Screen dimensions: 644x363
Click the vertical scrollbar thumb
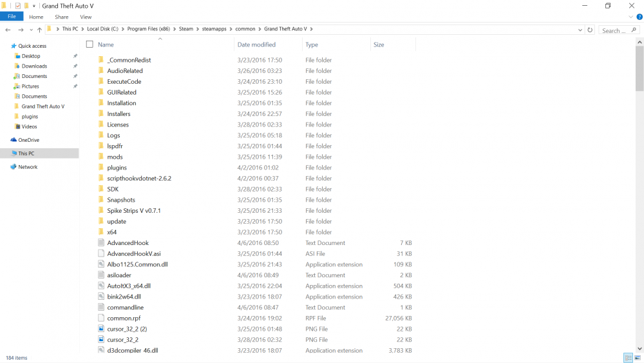coord(639,68)
